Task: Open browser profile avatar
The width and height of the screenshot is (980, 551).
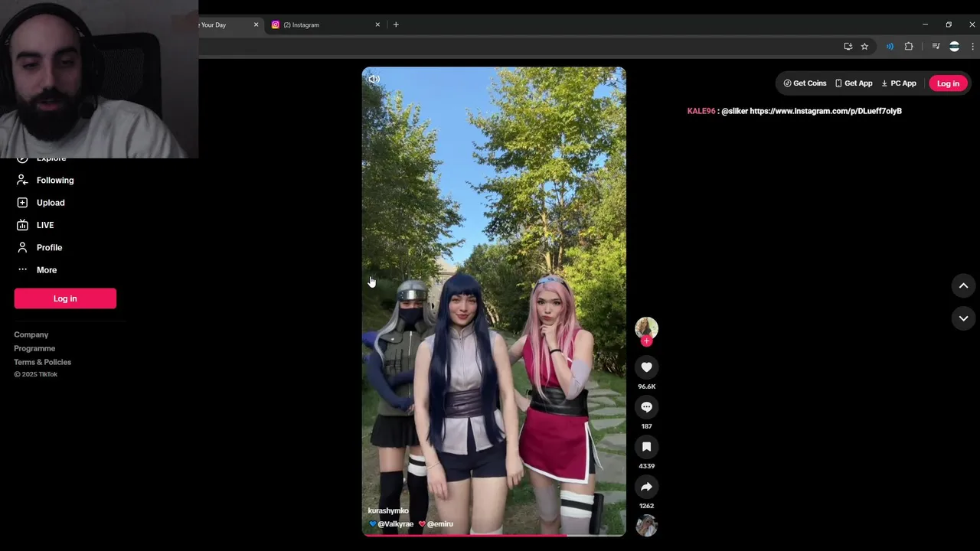Action: pos(954,47)
